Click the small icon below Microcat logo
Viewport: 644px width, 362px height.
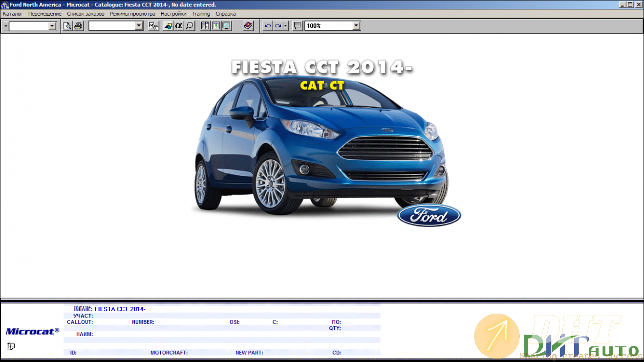(11, 346)
